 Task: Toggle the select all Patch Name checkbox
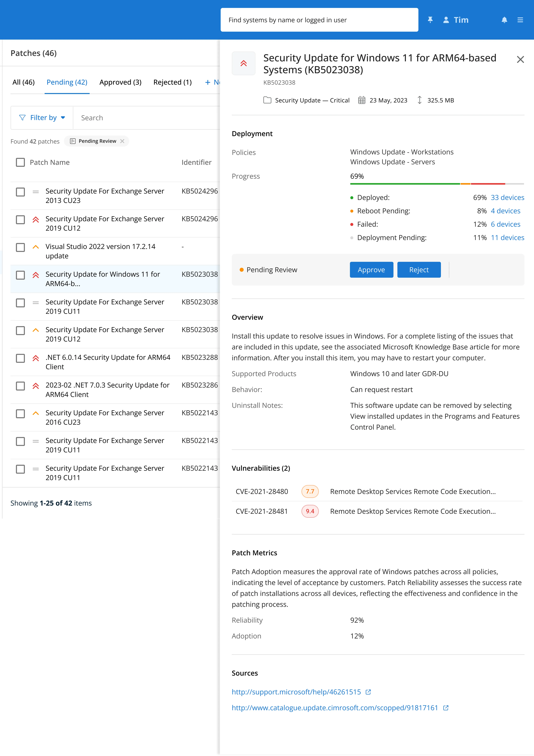click(x=20, y=162)
